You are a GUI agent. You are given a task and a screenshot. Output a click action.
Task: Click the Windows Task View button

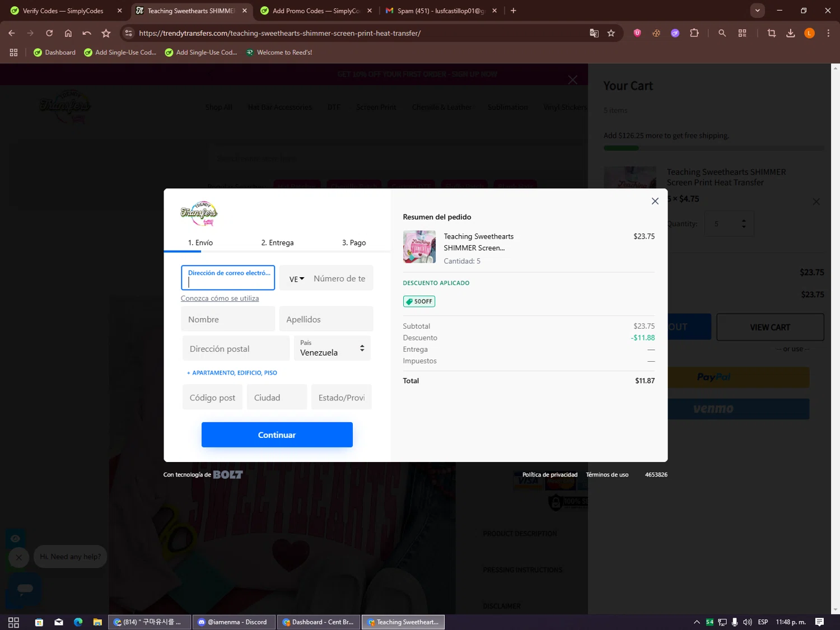point(13,622)
